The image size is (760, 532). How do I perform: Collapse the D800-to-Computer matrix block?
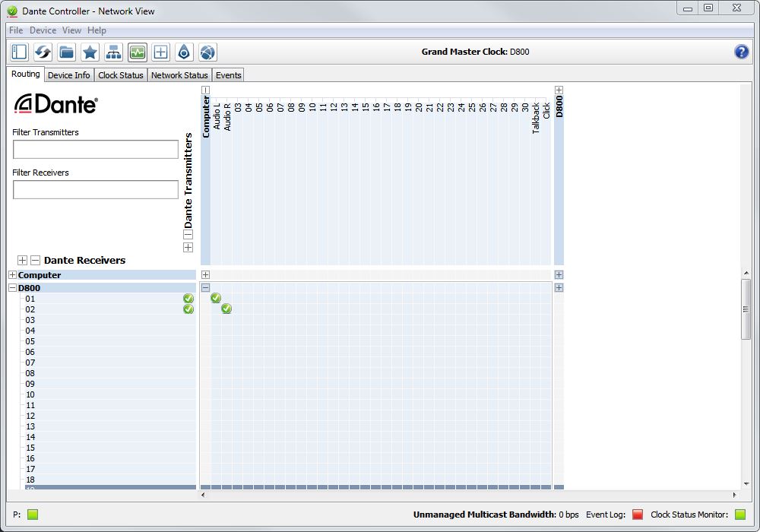pos(205,288)
